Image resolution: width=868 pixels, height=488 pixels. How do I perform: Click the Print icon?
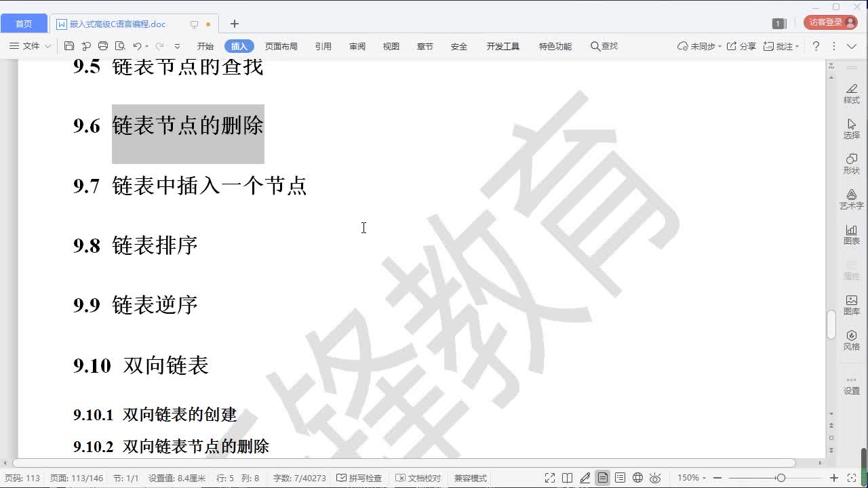click(x=103, y=46)
